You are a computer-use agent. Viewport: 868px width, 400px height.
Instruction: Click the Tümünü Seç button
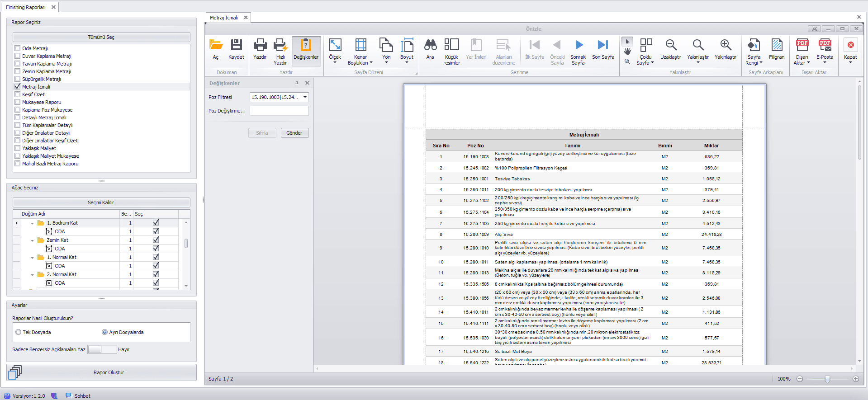point(101,37)
